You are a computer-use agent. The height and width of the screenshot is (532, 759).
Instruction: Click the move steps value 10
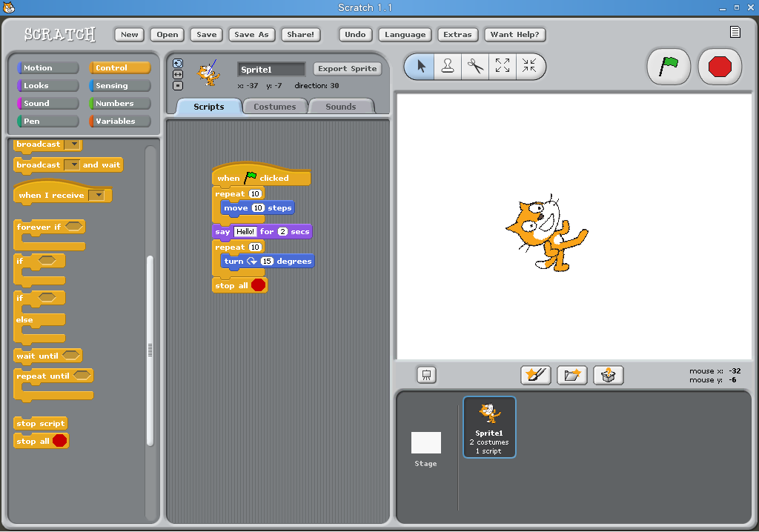258,208
